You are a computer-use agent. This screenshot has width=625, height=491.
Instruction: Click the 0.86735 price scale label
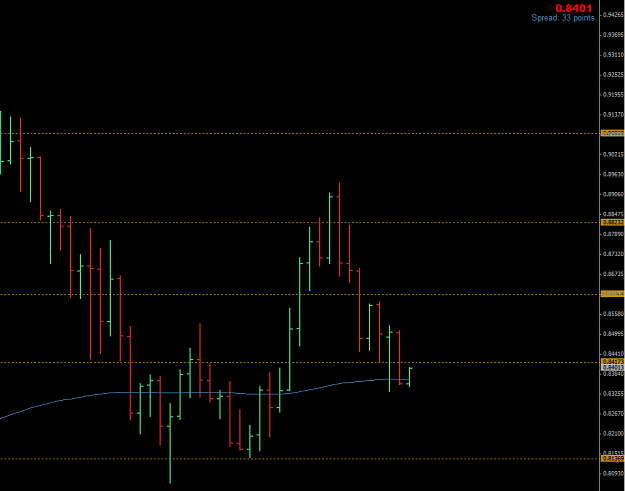click(613, 274)
